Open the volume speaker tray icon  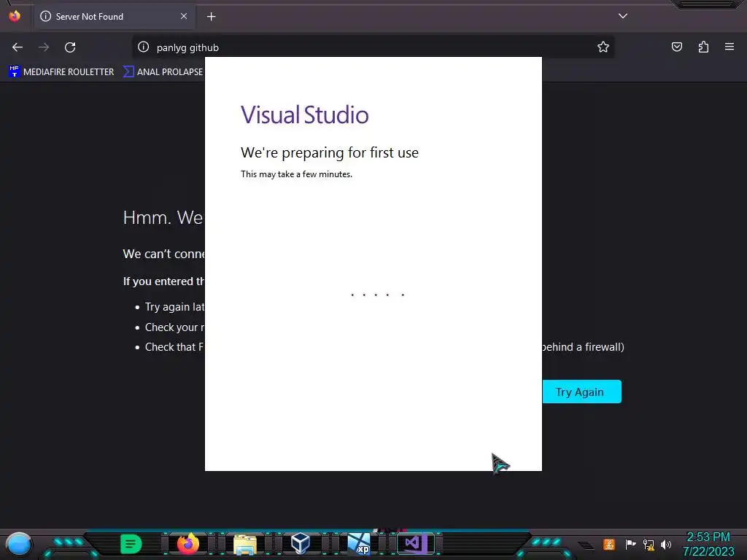click(666, 544)
